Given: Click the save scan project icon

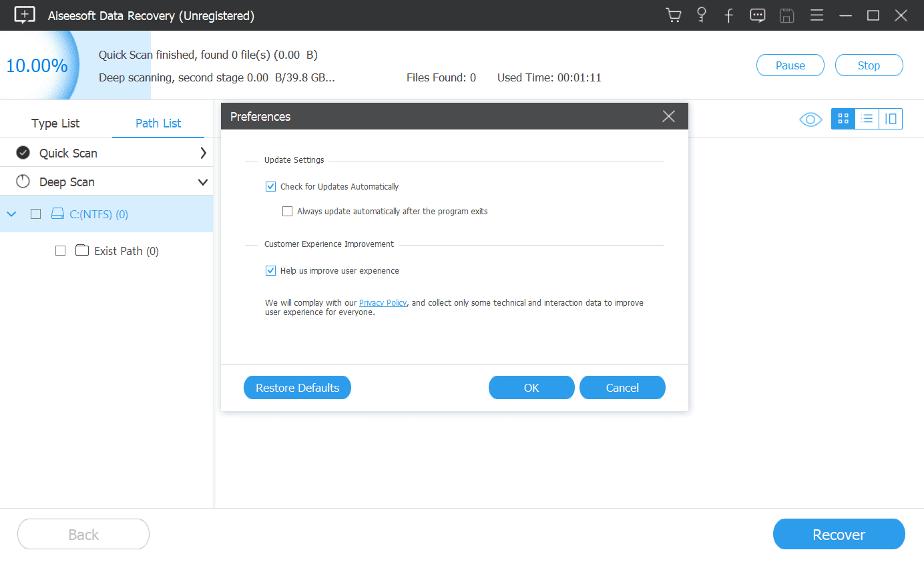Looking at the screenshot, I should point(787,15).
